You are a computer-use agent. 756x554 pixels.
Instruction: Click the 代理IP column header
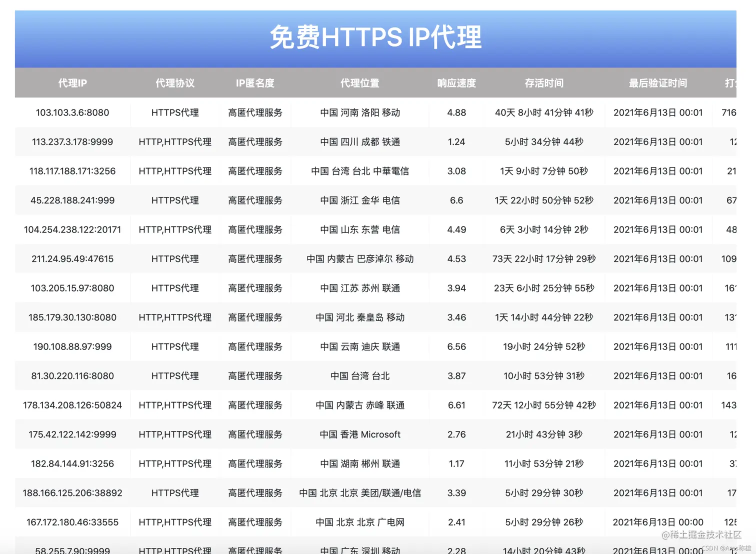point(72,83)
